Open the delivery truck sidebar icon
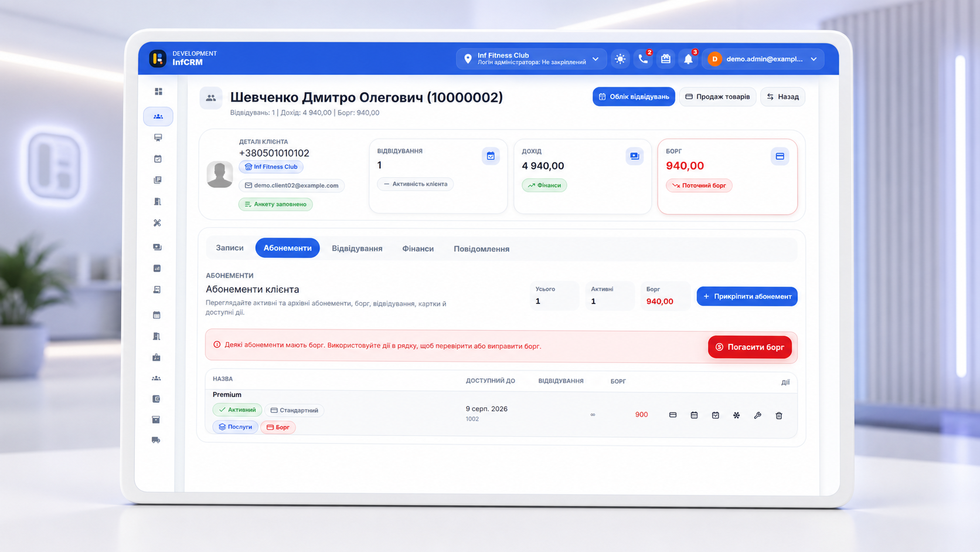This screenshot has width=980, height=552. [156, 440]
